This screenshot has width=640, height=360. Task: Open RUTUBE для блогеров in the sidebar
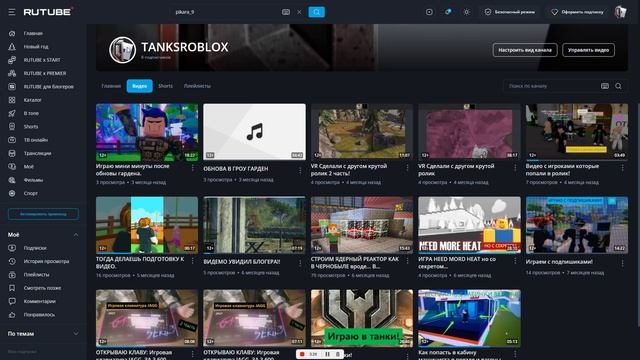pyautogui.click(x=48, y=87)
